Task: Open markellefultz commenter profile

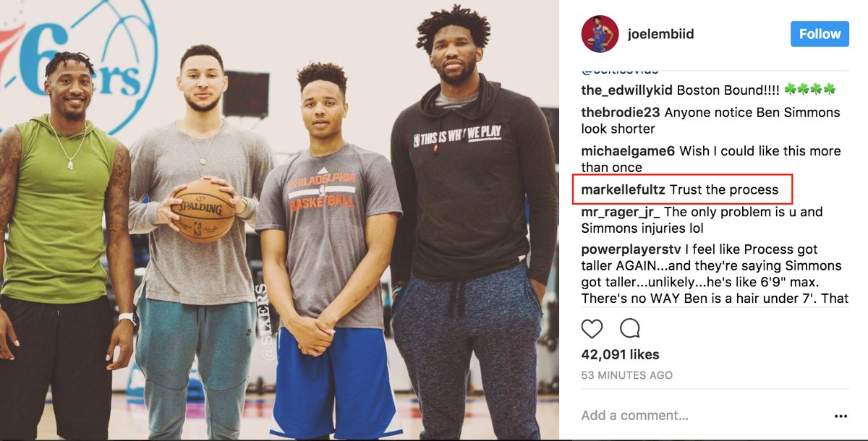Action: pyautogui.click(x=624, y=190)
